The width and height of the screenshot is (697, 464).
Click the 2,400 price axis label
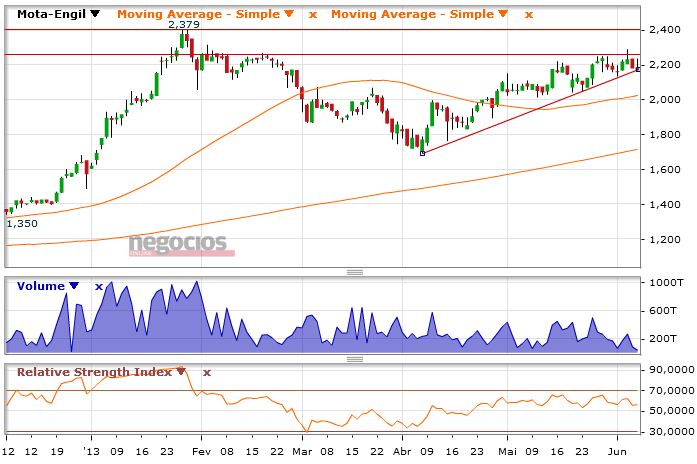click(665, 30)
